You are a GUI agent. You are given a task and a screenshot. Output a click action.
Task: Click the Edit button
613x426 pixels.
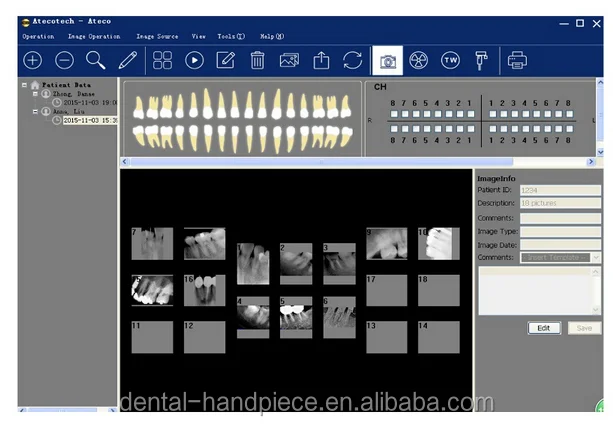pyautogui.click(x=544, y=328)
